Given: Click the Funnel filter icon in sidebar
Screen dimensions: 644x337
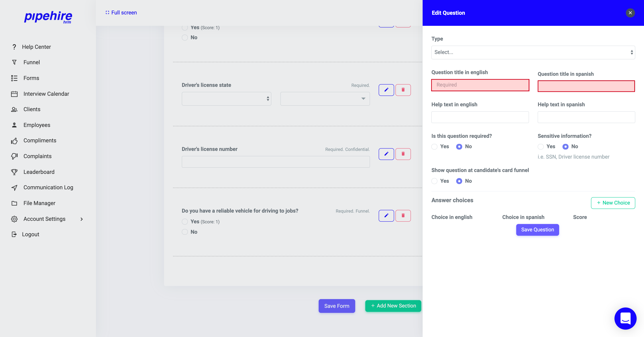Looking at the screenshot, I should coord(14,62).
